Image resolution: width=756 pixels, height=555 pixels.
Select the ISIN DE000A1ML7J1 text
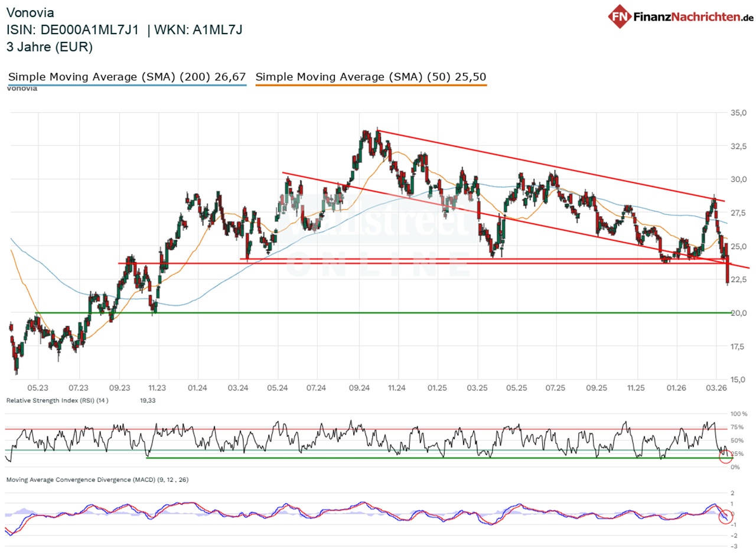[73, 30]
